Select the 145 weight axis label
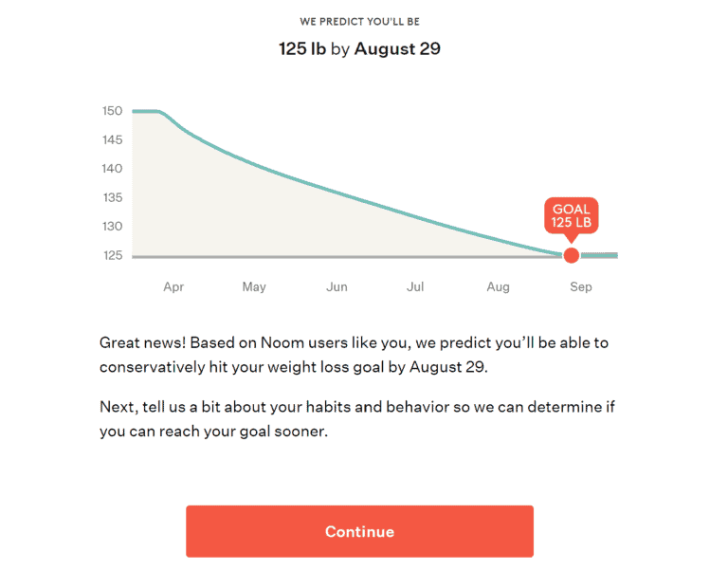 pos(113,139)
